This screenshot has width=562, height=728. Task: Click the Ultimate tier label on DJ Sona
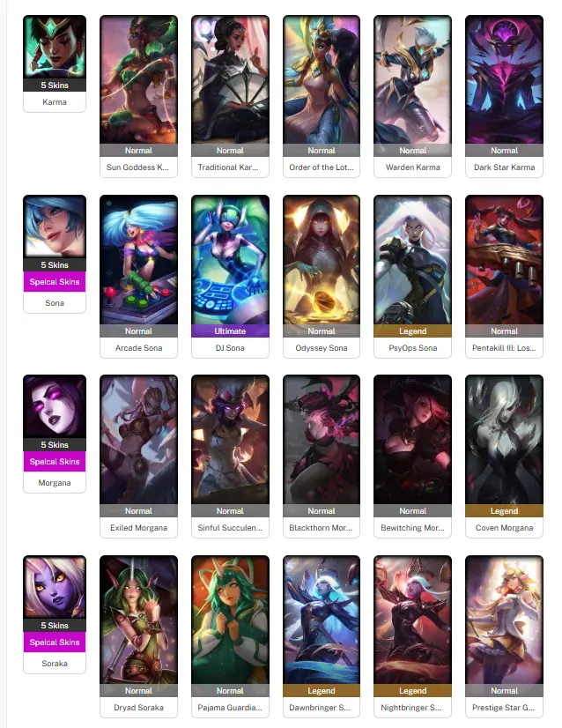pyautogui.click(x=230, y=331)
